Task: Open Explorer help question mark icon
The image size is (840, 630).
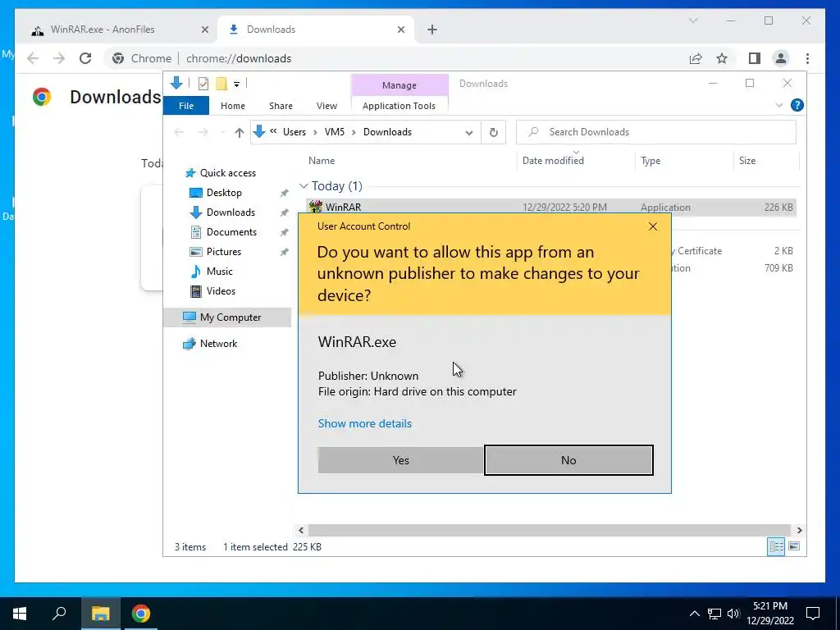Action: (x=797, y=105)
